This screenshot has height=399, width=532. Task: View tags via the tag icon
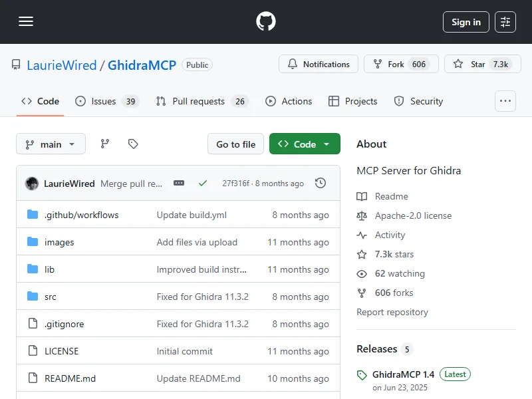133,144
